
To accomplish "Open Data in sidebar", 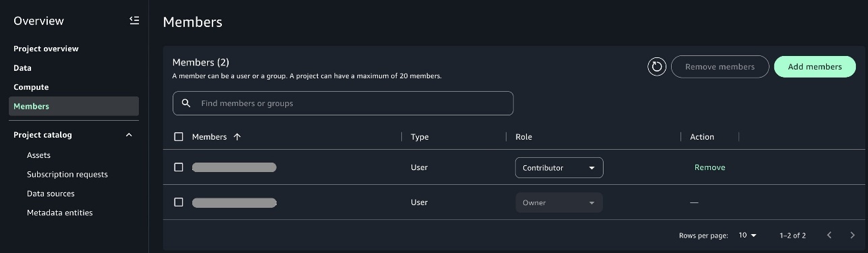I will coord(22,68).
